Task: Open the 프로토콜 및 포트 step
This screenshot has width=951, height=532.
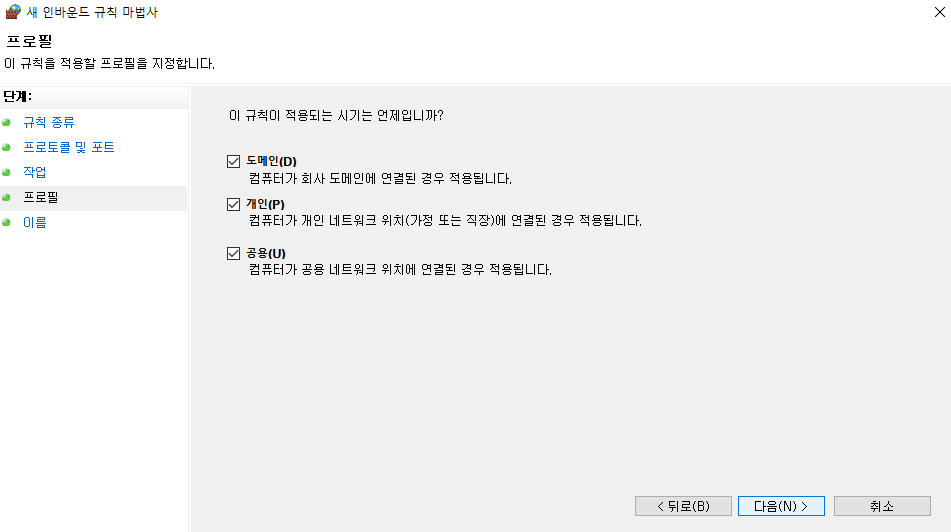Action: point(69,147)
